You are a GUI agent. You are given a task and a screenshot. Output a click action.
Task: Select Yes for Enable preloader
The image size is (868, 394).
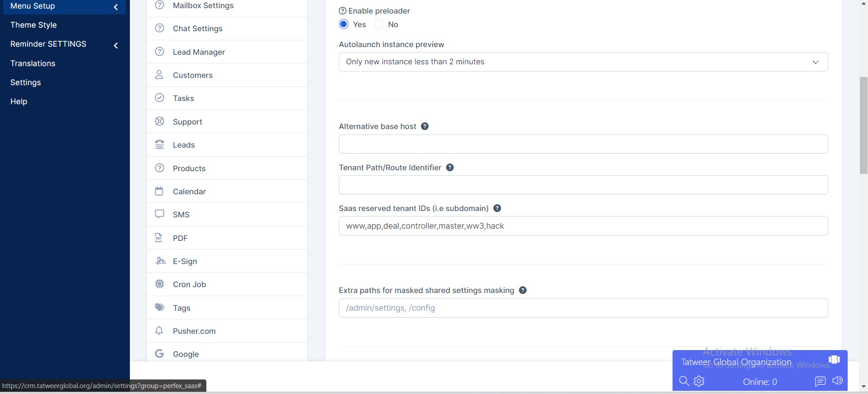[x=344, y=24]
